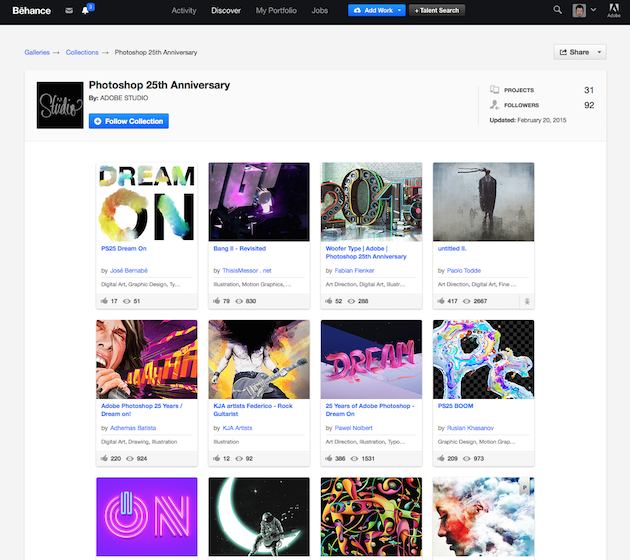Open the purple Bang II thumbnail
This screenshot has height=560, width=630.
tap(259, 202)
